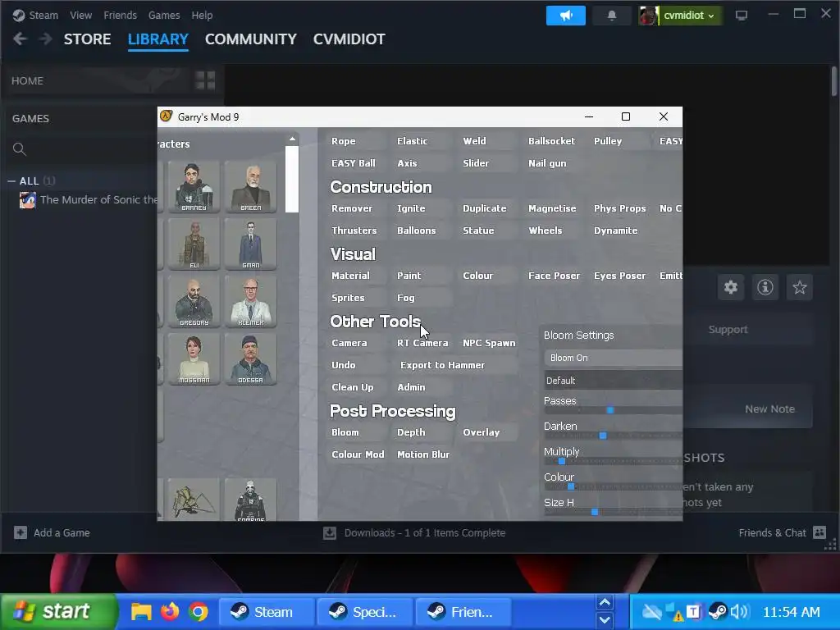This screenshot has width=840, height=630.
Task: Click the Start button
Action: pos(58,611)
